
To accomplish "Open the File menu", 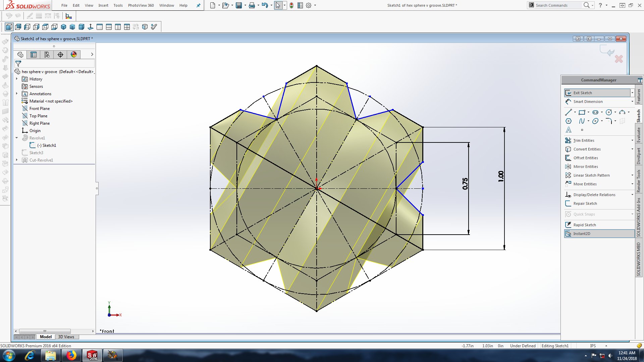I will (x=64, y=5).
